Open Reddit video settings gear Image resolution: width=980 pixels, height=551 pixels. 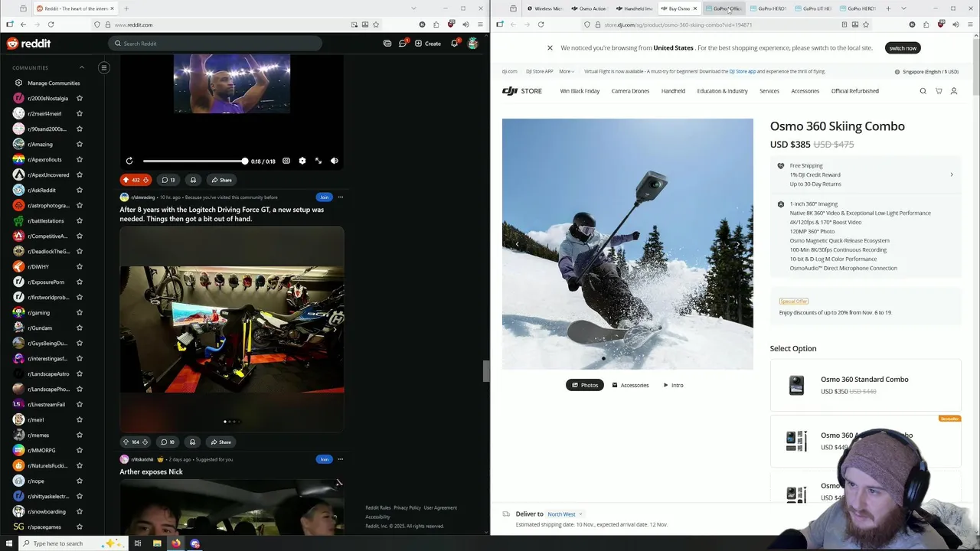(x=302, y=161)
